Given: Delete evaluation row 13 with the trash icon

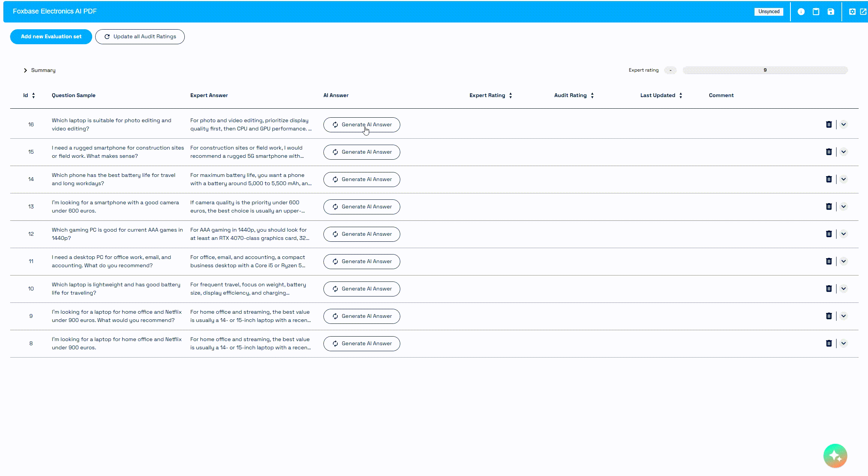Looking at the screenshot, I should (829, 207).
